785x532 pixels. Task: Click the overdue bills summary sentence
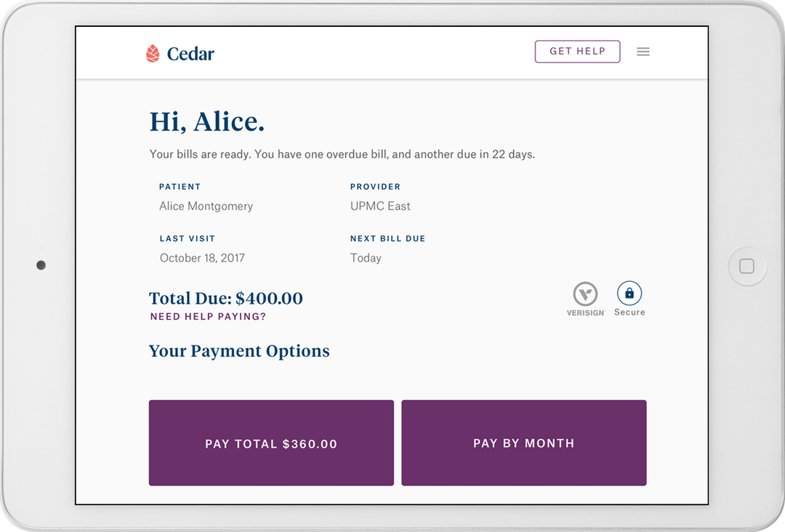(342, 154)
